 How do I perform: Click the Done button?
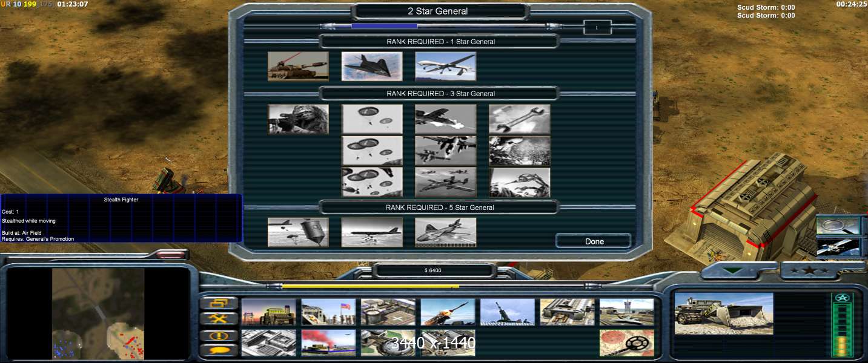pos(594,241)
